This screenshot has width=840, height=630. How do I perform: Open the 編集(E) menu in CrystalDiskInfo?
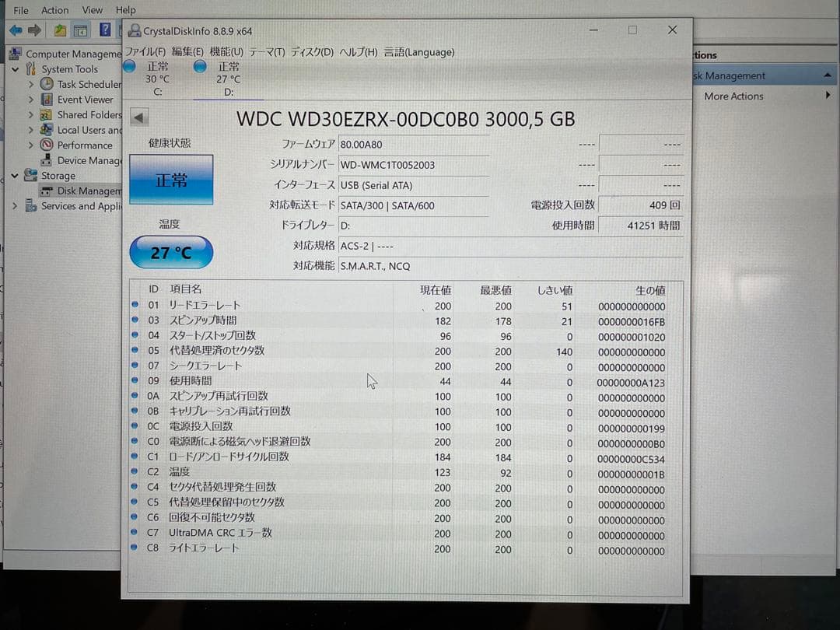click(187, 52)
